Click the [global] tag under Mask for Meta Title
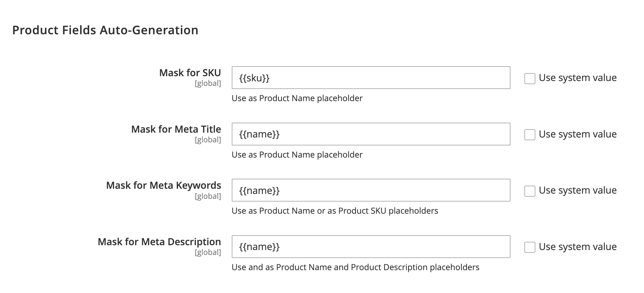Image resolution: width=644 pixels, height=293 pixels. (x=208, y=140)
